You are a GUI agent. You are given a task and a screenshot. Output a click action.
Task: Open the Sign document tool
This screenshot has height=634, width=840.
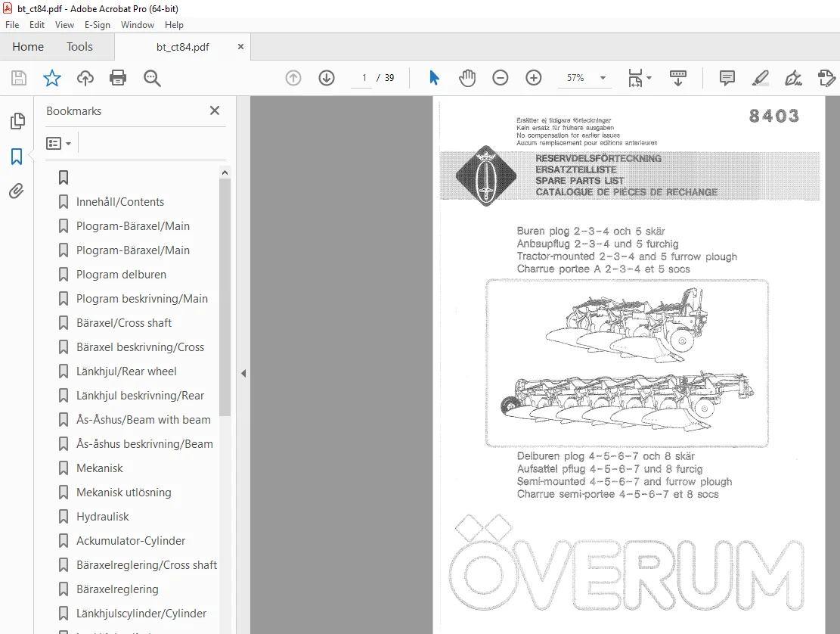[x=793, y=78]
